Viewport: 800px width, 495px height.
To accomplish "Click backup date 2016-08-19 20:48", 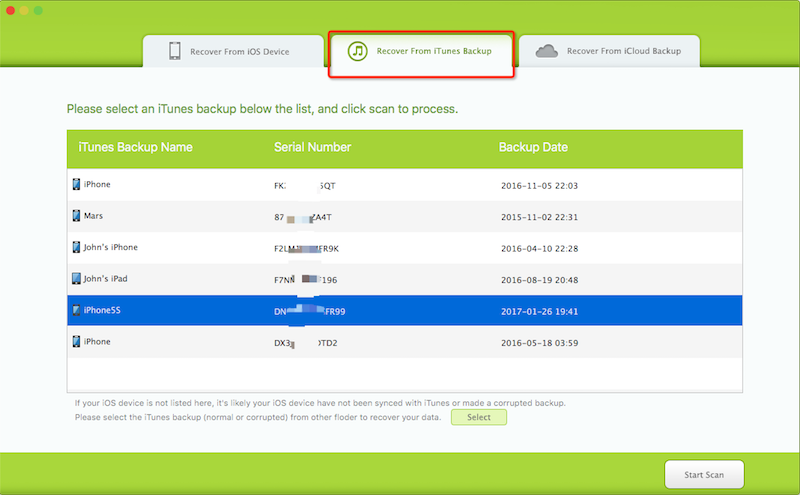I will 539,280.
